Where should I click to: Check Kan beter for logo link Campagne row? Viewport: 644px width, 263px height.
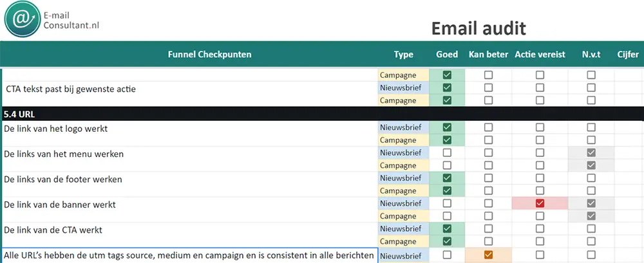coord(488,140)
